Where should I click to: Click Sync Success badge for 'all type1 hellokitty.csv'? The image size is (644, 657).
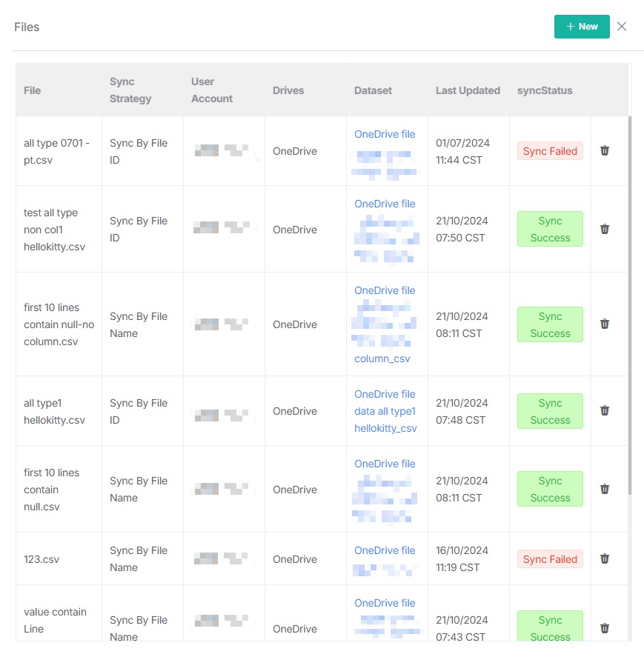click(x=550, y=411)
